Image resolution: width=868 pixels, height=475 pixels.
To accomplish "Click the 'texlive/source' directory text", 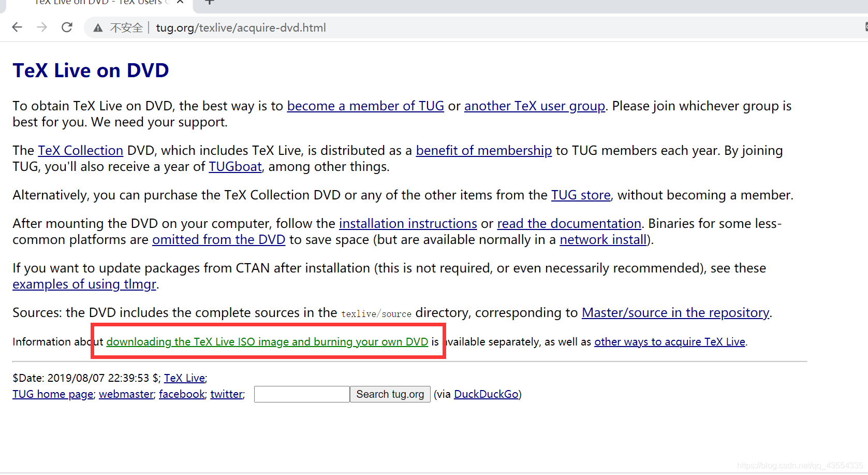I will click(376, 314).
